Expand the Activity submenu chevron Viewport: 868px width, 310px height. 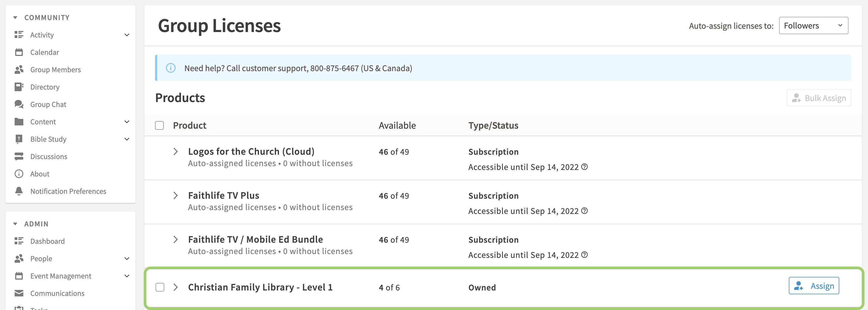point(127,35)
